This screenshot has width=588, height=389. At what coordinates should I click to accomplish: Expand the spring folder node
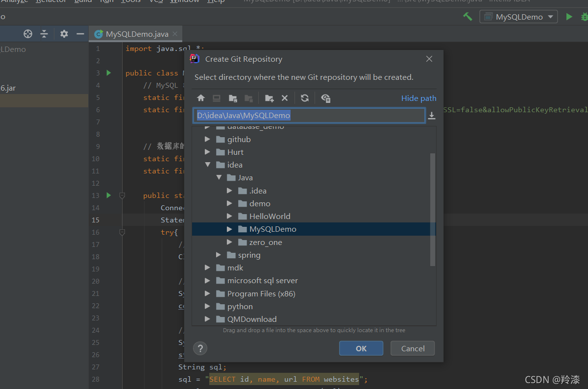coord(219,255)
